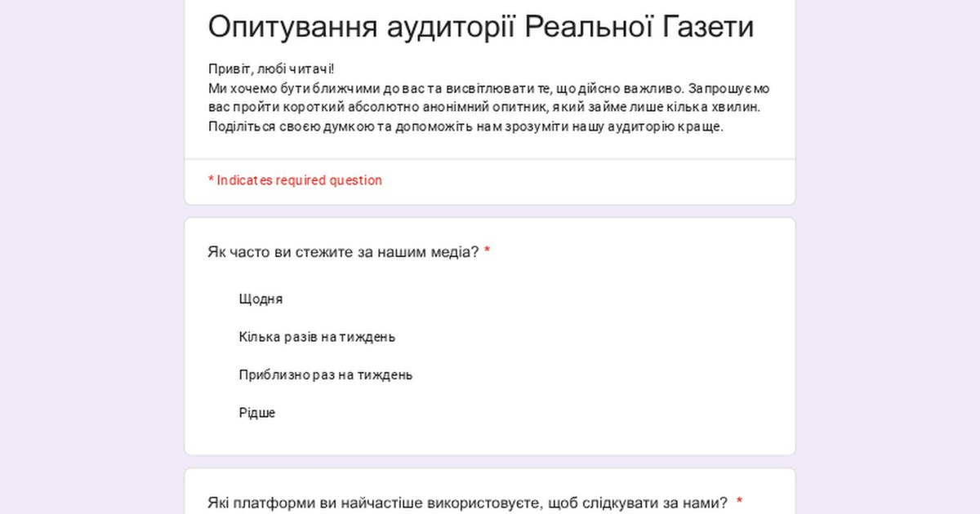Pick the "Приблизно раз на тиждень" answer
The height and width of the screenshot is (514, 980).
tap(325, 375)
